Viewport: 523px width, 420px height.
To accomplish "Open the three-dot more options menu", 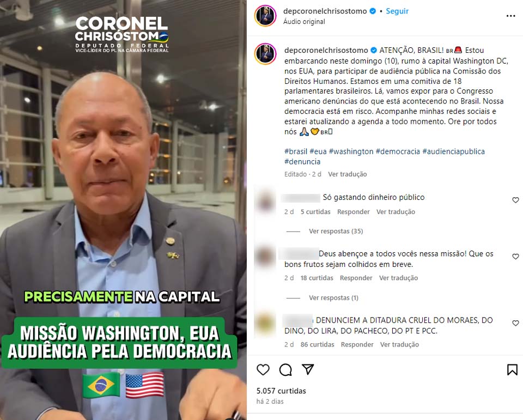I will click(x=510, y=16).
